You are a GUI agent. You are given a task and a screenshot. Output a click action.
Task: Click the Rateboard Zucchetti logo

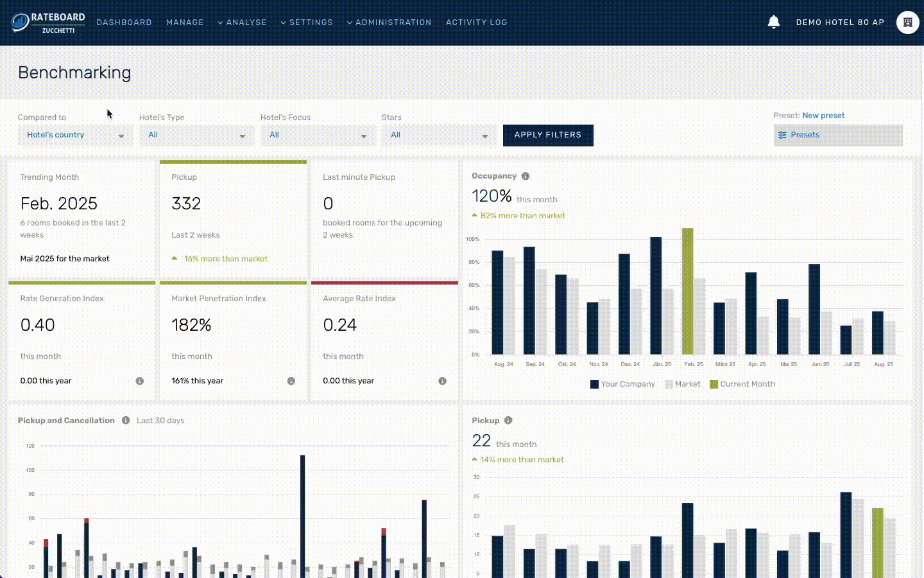48,22
